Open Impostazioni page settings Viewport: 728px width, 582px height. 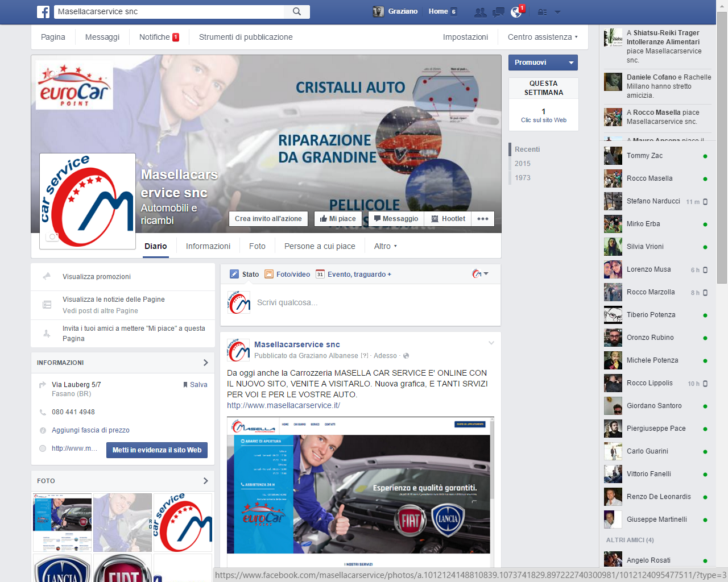click(465, 37)
